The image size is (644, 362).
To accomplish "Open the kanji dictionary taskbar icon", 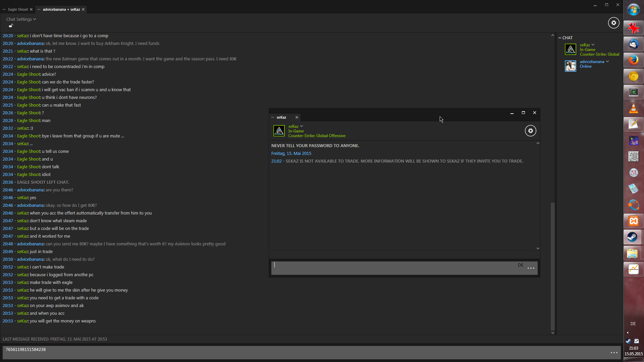I will (634, 157).
